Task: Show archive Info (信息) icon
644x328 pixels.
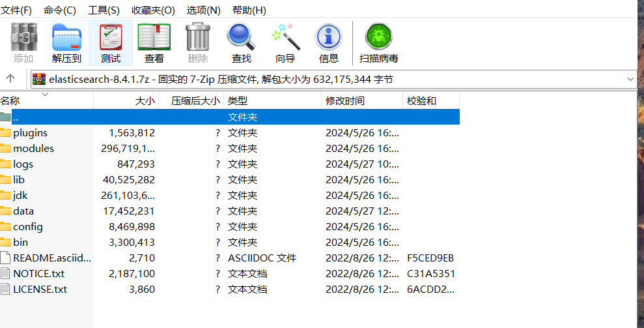Action: pos(329,37)
